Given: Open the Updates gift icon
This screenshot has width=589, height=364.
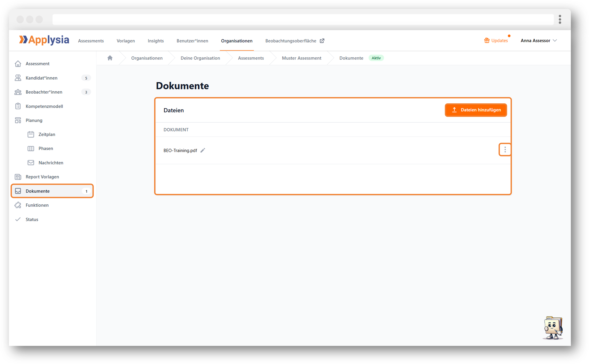Looking at the screenshot, I should pyautogui.click(x=487, y=40).
